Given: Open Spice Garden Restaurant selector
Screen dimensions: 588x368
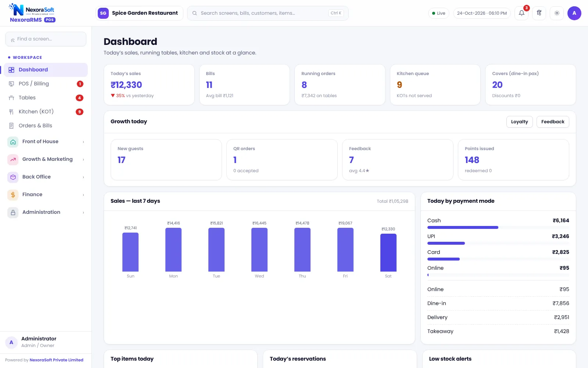Looking at the screenshot, I should (x=139, y=13).
